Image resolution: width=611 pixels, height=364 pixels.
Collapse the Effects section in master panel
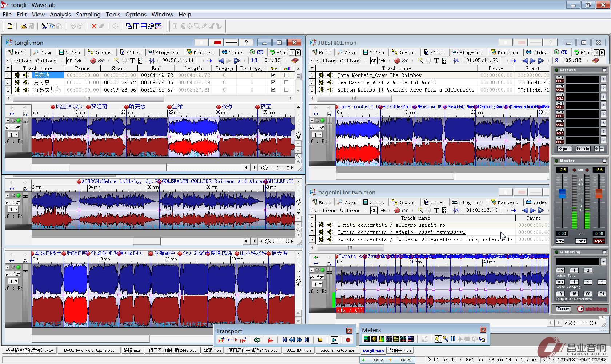(x=604, y=70)
